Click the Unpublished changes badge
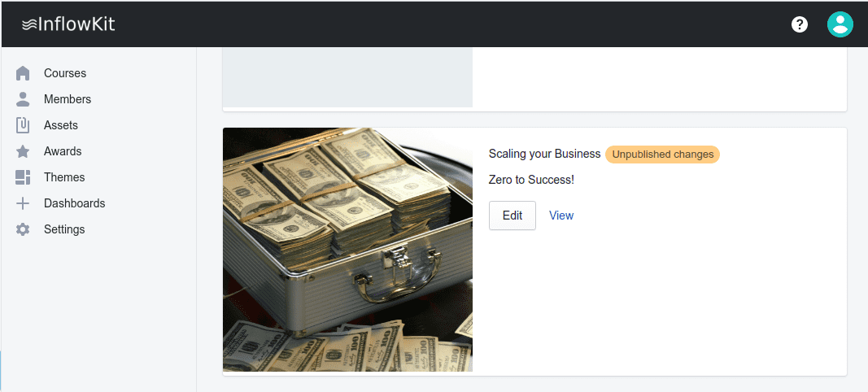 (663, 155)
